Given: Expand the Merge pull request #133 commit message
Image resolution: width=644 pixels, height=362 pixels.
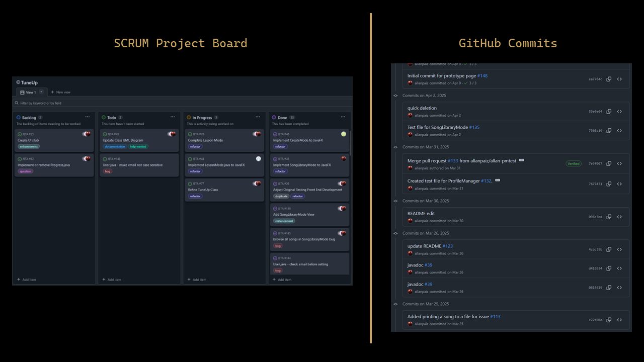Looking at the screenshot, I should [521, 160].
